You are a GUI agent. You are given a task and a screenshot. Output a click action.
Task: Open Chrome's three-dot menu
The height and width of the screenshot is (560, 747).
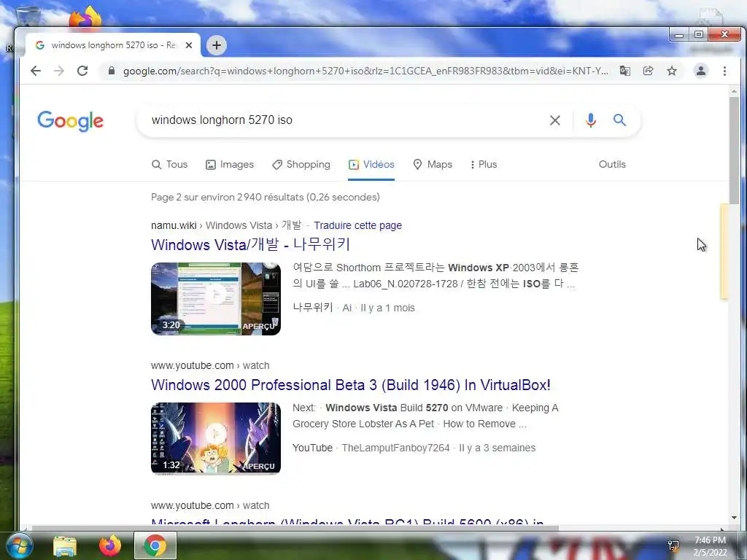[724, 71]
